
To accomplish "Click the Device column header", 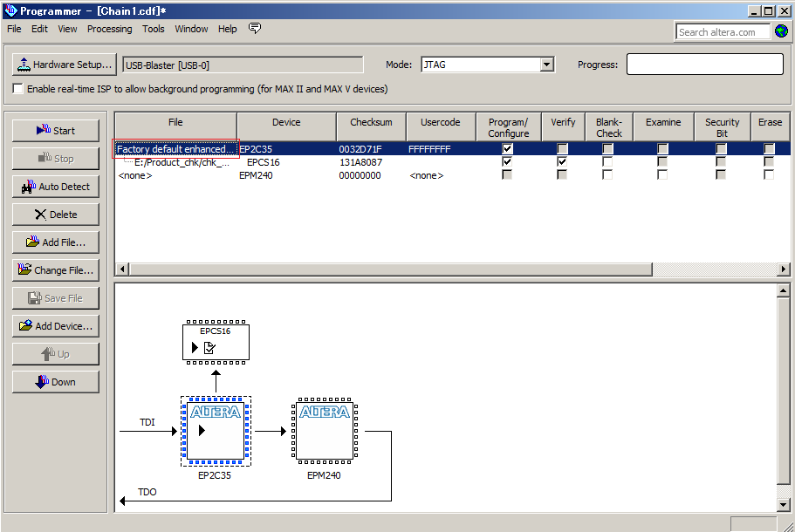I will (286, 126).
